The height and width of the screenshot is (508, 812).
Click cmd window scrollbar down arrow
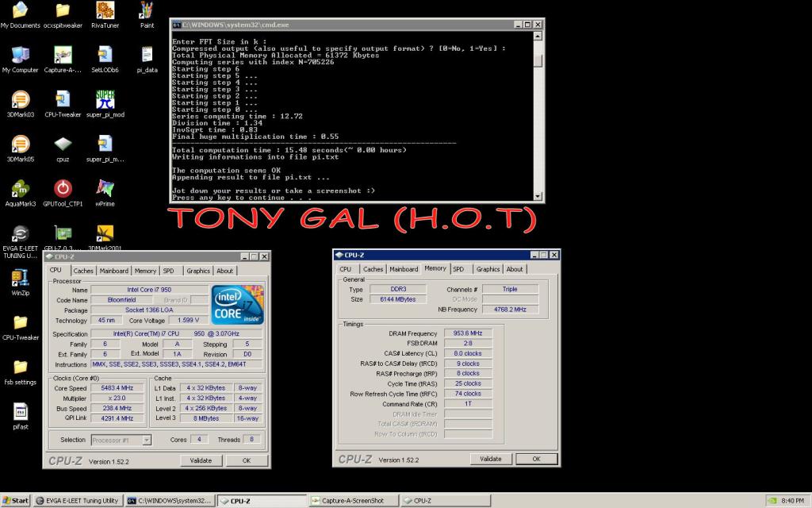pyautogui.click(x=538, y=197)
